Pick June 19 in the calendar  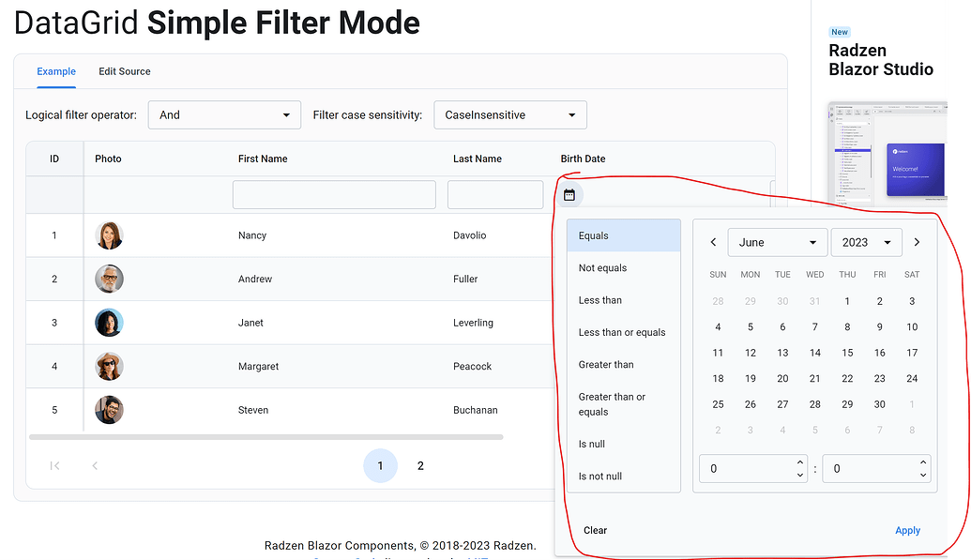pos(750,379)
